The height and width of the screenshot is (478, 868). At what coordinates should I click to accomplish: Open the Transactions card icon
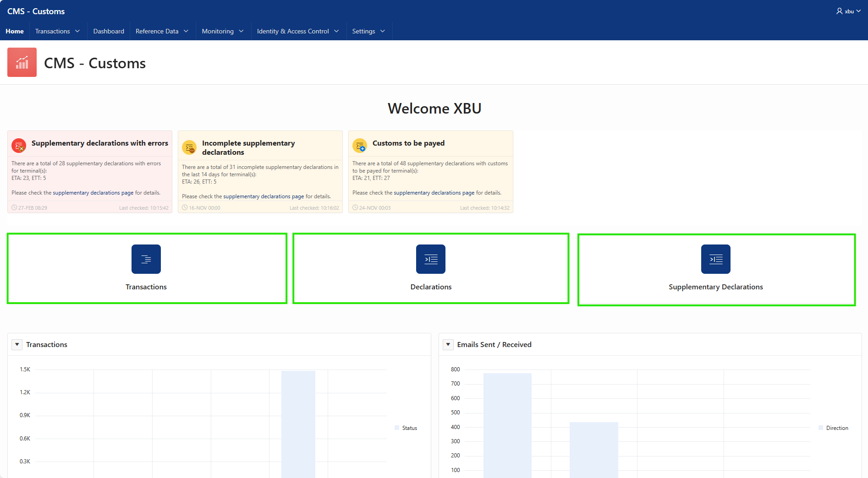point(146,259)
